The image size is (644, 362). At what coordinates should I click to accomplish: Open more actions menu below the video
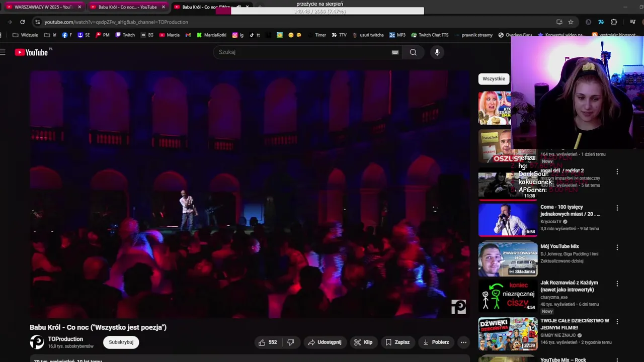(463, 342)
